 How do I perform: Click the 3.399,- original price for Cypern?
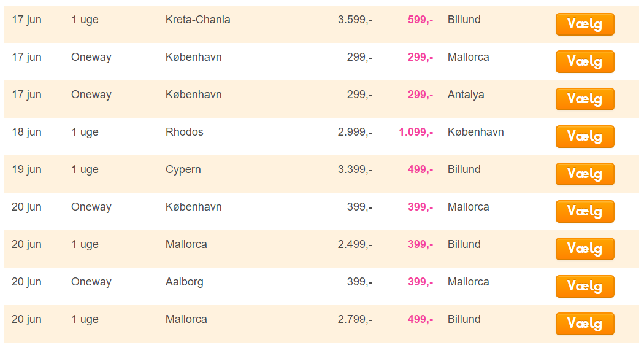click(x=355, y=169)
